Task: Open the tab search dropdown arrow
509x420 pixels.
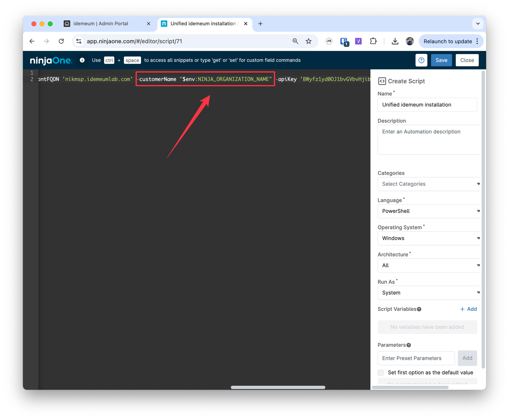Action: (478, 24)
